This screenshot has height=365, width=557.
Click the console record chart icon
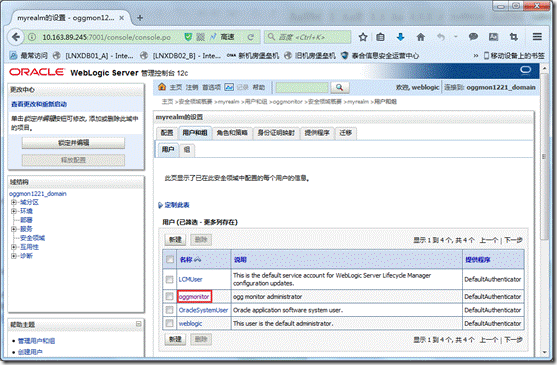point(229,87)
